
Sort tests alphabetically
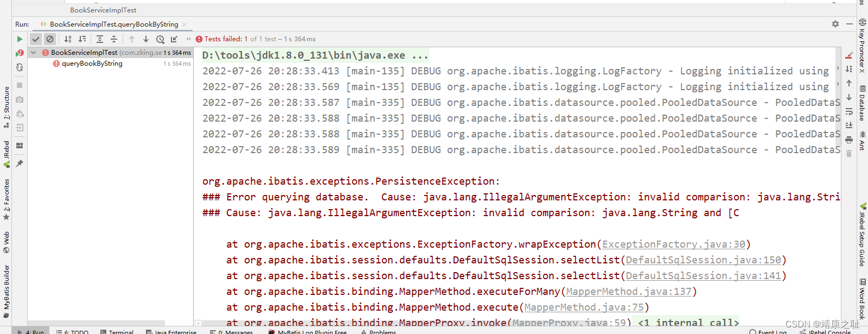pyautogui.click(x=68, y=39)
